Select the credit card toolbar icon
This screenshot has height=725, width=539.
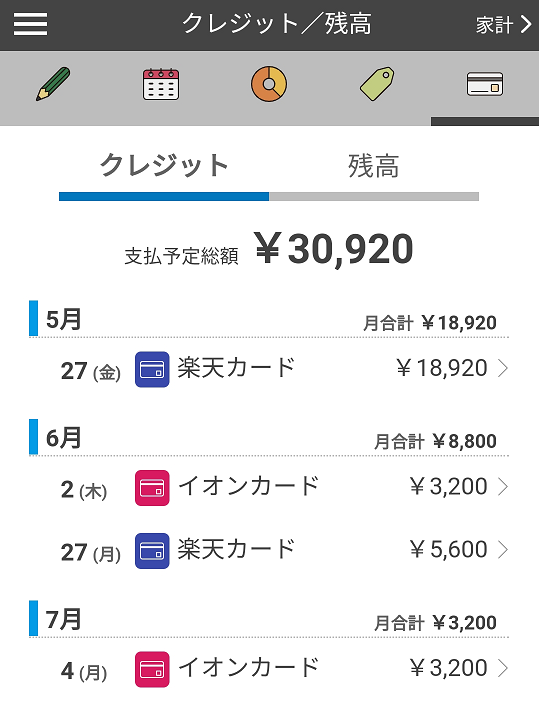[x=485, y=84]
